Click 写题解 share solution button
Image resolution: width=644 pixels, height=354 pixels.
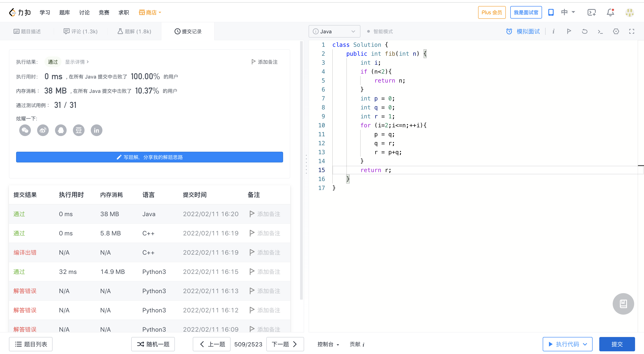point(150,157)
